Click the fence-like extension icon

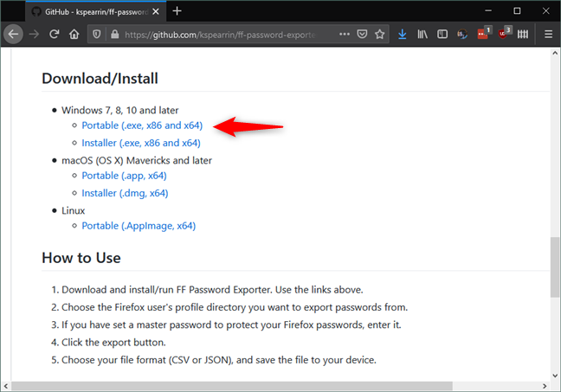tap(523, 35)
